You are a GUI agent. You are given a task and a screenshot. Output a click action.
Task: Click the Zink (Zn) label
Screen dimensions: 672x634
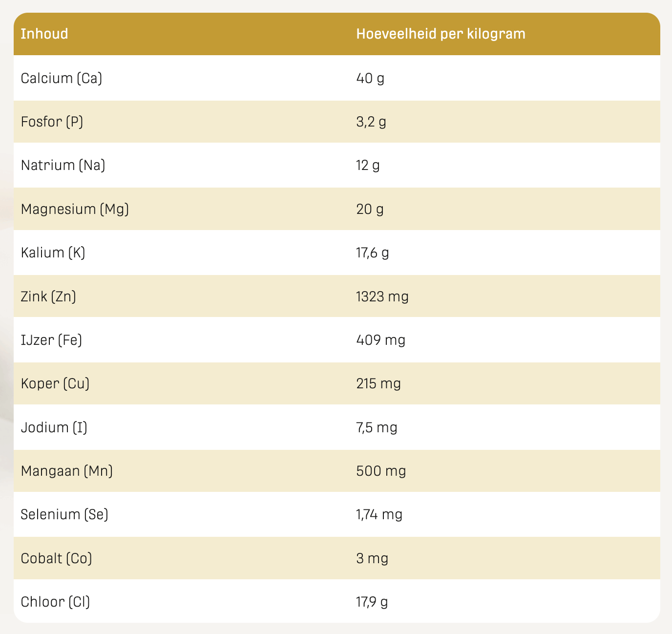pyautogui.click(x=48, y=296)
